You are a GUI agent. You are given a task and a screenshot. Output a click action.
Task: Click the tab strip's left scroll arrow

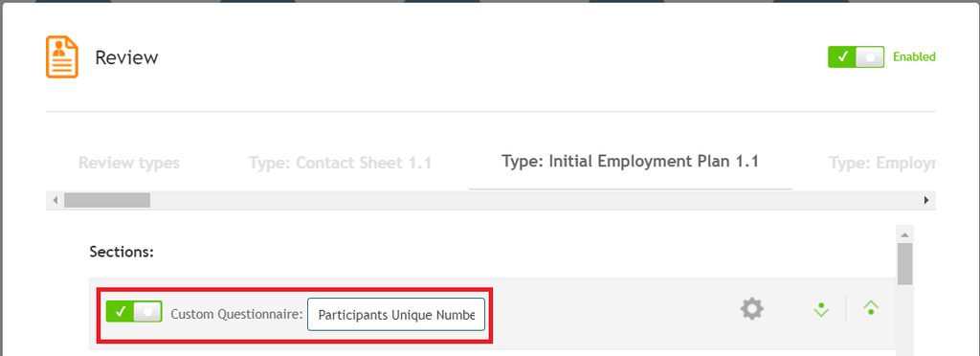click(55, 200)
